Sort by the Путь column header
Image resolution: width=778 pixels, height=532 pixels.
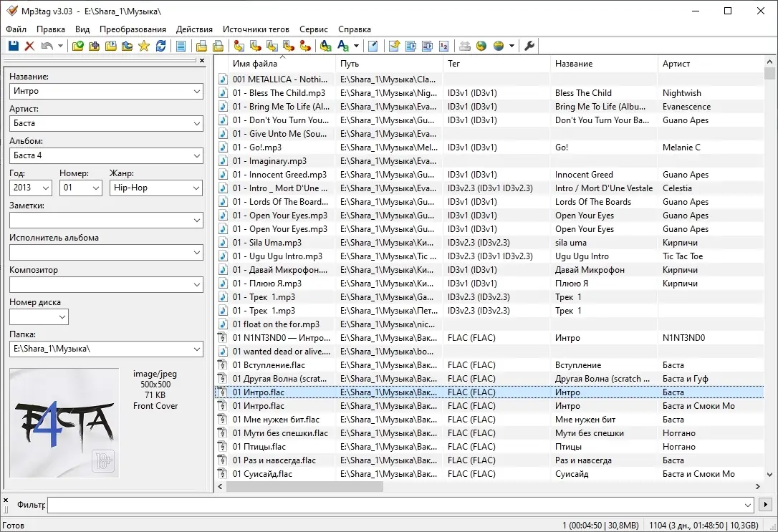tap(390, 64)
